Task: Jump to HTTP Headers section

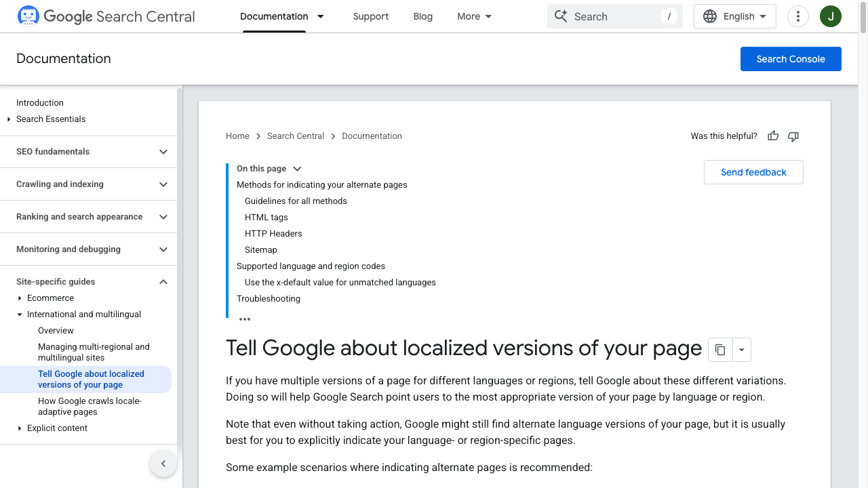Action: [273, 234]
